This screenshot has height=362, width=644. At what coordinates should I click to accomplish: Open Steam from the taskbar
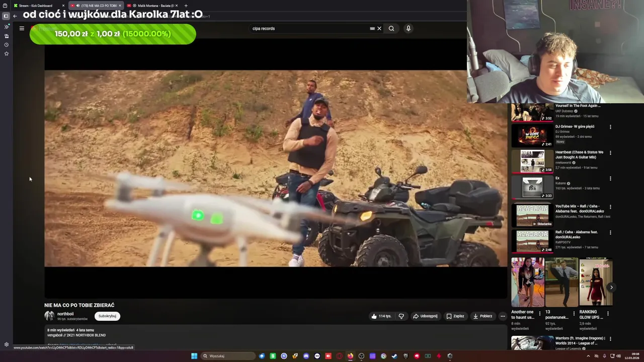(394, 356)
